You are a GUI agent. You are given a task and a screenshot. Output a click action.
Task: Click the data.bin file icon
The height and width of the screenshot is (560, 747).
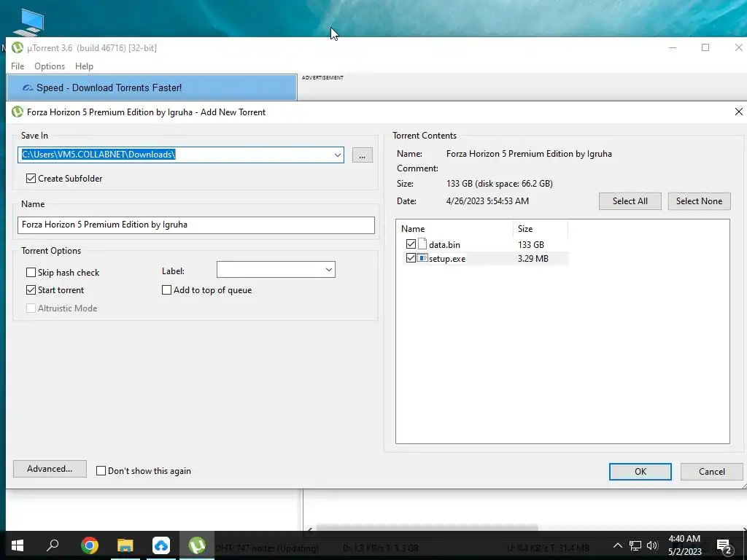click(x=422, y=244)
